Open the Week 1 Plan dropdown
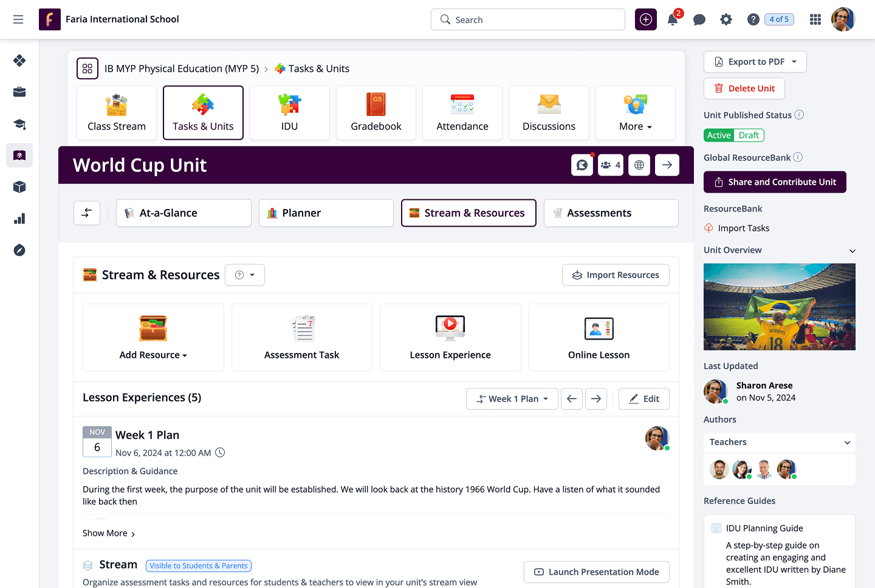875x588 pixels. click(512, 399)
